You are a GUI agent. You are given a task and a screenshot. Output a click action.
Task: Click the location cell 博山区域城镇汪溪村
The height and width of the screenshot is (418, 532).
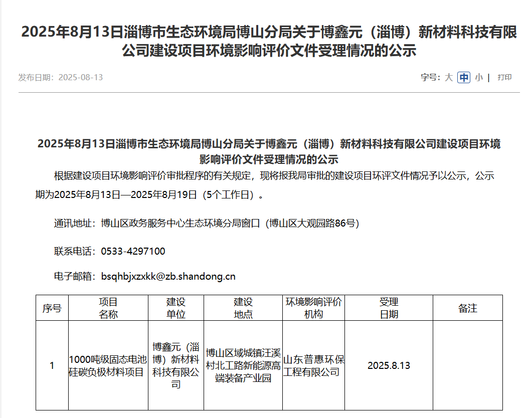243,365
